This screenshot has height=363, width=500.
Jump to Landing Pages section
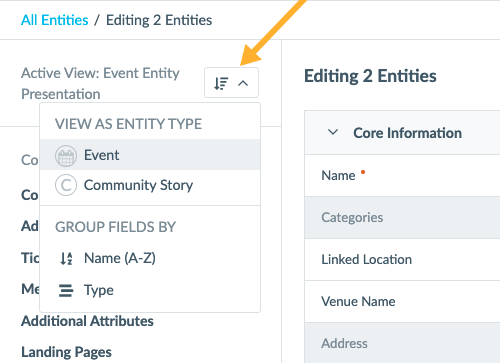coord(66,352)
